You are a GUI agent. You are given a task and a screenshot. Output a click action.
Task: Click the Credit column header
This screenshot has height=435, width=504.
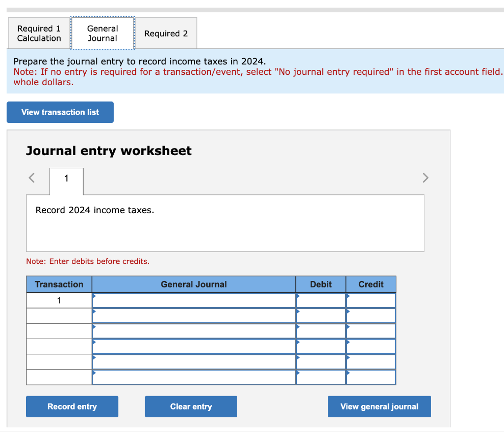click(371, 284)
